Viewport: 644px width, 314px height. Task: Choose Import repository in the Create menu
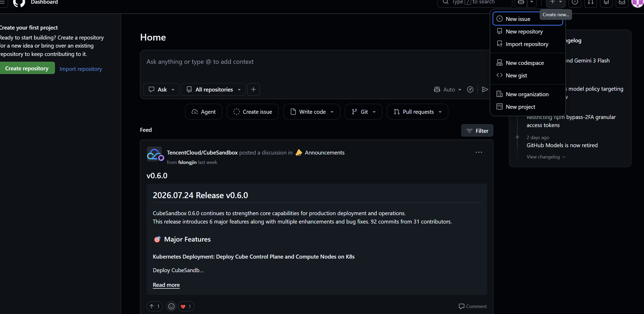[x=528, y=44]
